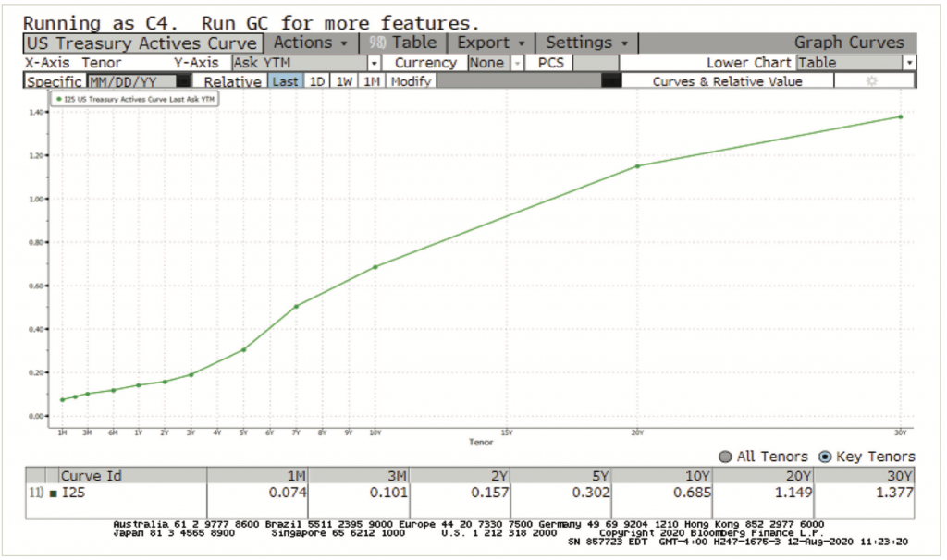The image size is (947, 560).
Task: Select the Key Tenors radio button
Action: coord(823,456)
